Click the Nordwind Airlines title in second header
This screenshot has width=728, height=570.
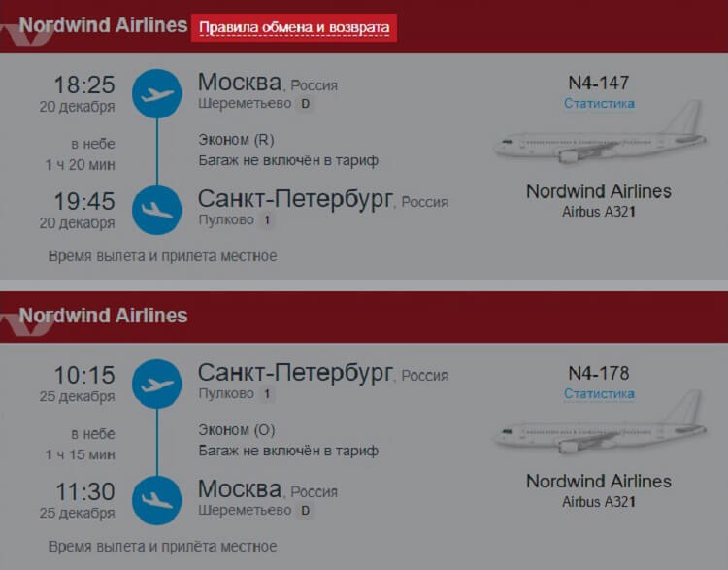[103, 316]
